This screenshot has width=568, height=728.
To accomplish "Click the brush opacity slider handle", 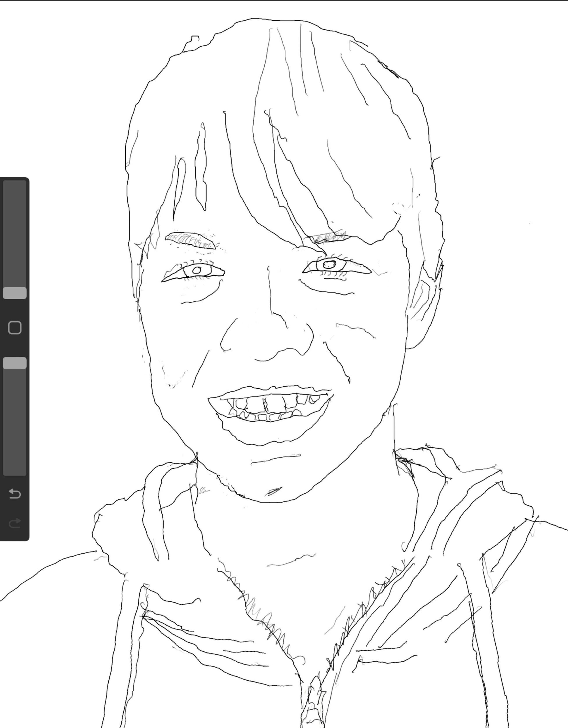I will [15, 363].
